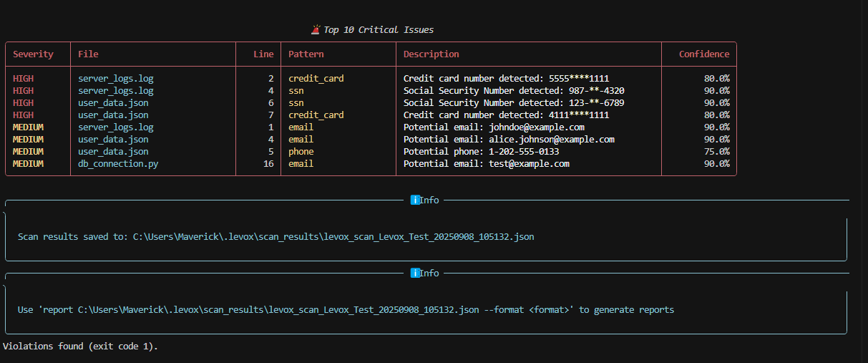This screenshot has height=363, width=868.
Task: Click the 'phone' pattern cell
Action: 301,152
